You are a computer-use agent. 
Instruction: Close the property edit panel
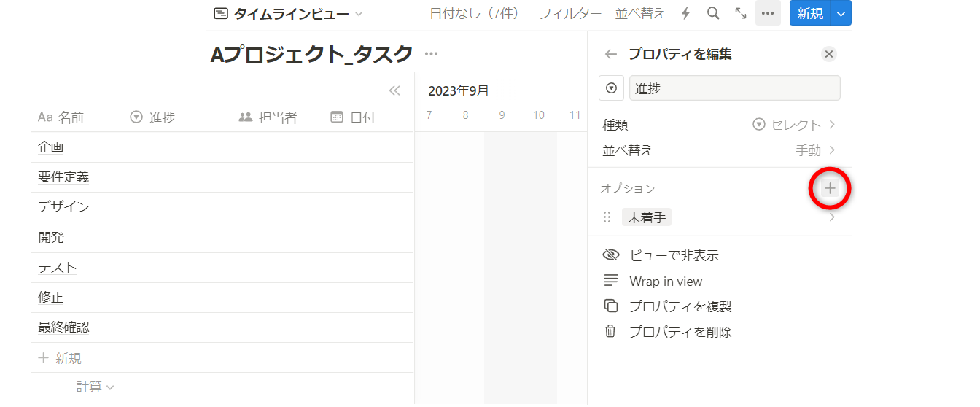click(x=828, y=54)
